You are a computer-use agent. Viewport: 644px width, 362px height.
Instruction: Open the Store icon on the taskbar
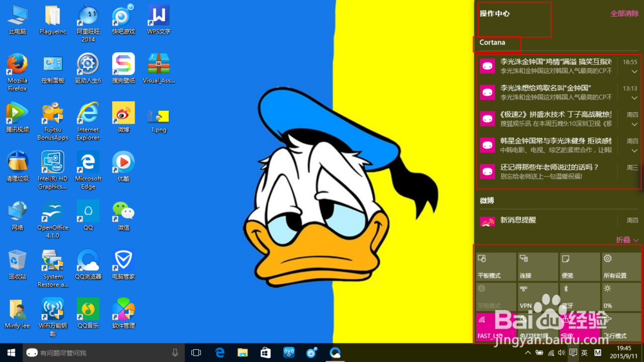266,352
